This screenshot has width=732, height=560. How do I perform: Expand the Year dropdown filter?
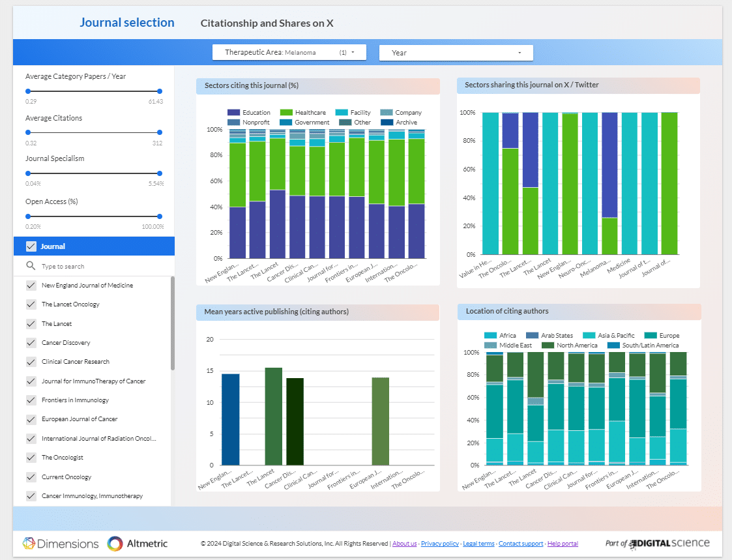point(456,53)
